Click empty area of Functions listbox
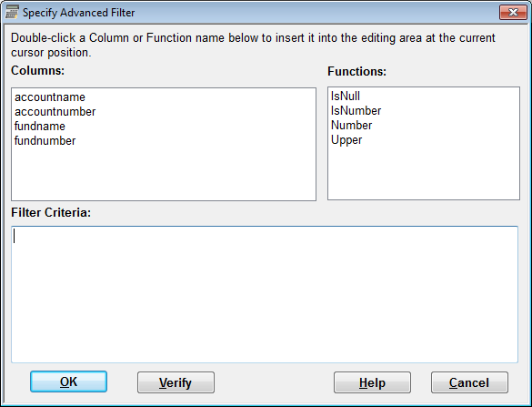Image resolution: width=532 pixels, height=407 pixels. click(x=424, y=173)
